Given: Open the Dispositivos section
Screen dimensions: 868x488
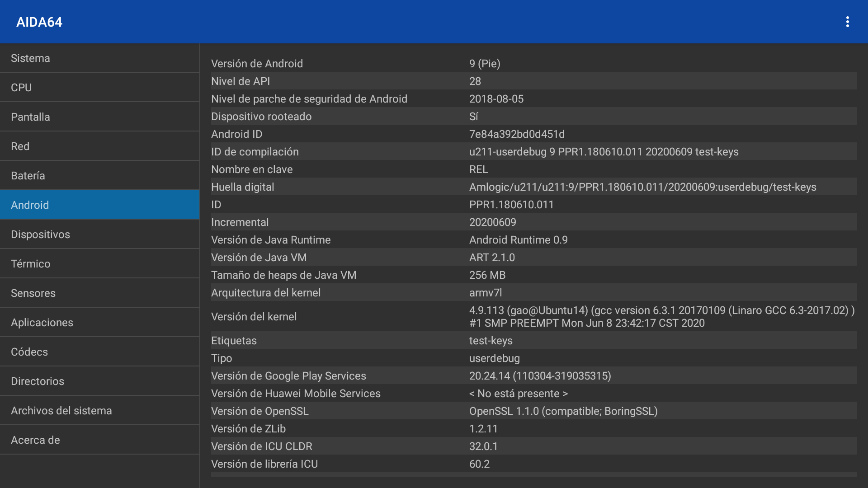Looking at the screenshot, I should tap(99, 235).
